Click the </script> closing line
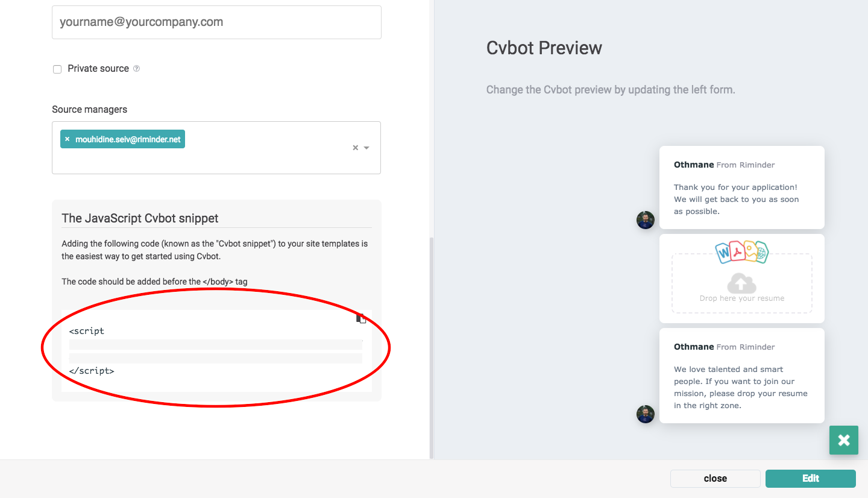868x498 pixels. pyautogui.click(x=92, y=371)
